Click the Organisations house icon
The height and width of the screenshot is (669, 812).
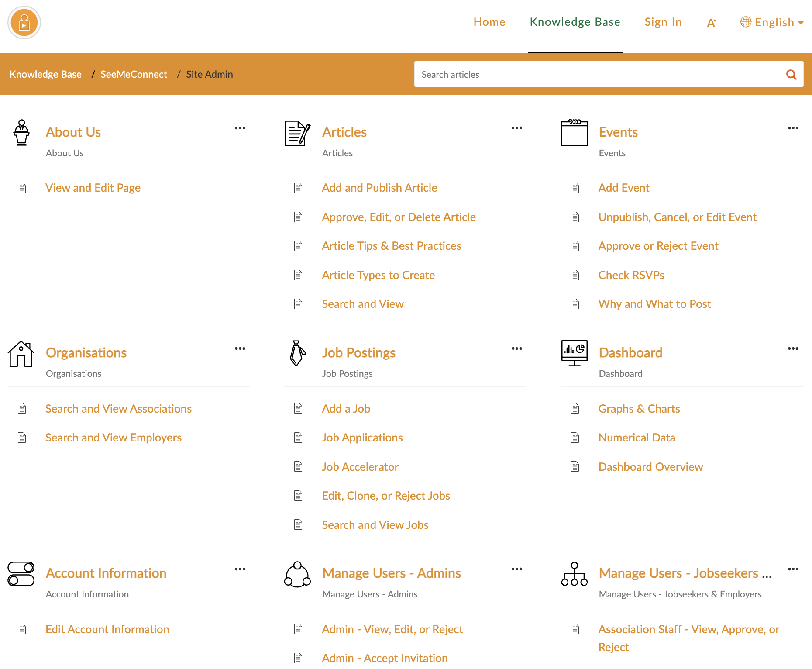(x=21, y=354)
